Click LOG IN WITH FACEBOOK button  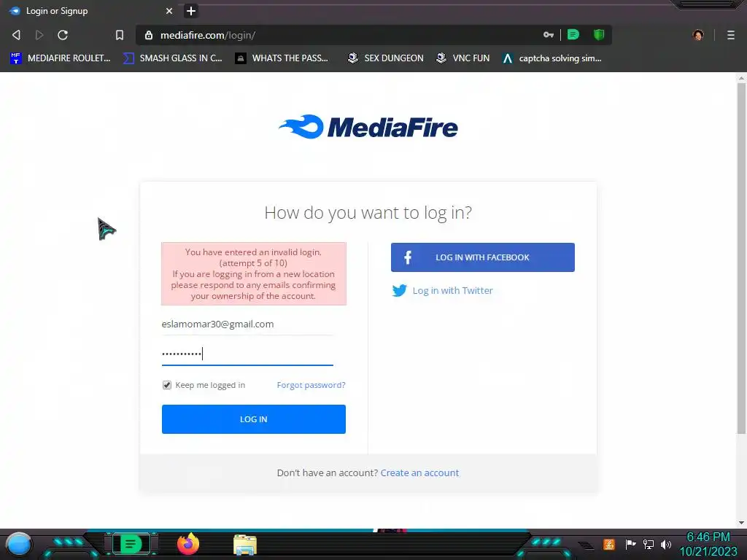tap(483, 257)
